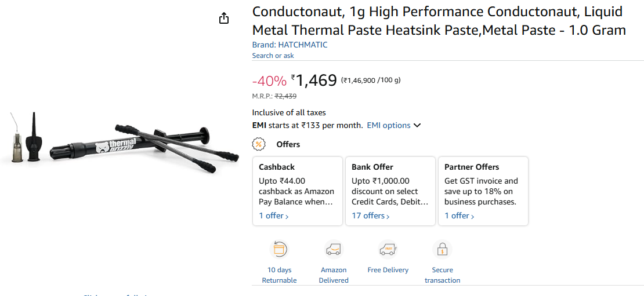Open the Cashback 1 offer link
This screenshot has width=644, height=296.
274,215
